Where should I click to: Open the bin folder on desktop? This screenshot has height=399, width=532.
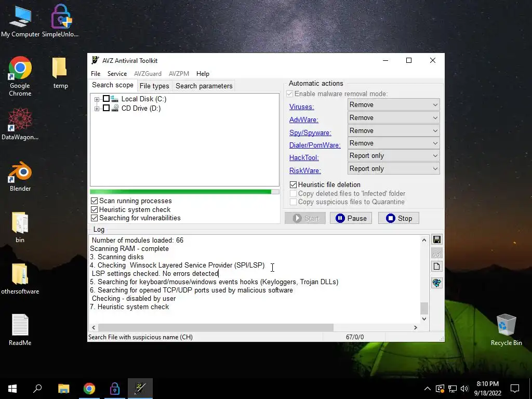click(20, 228)
